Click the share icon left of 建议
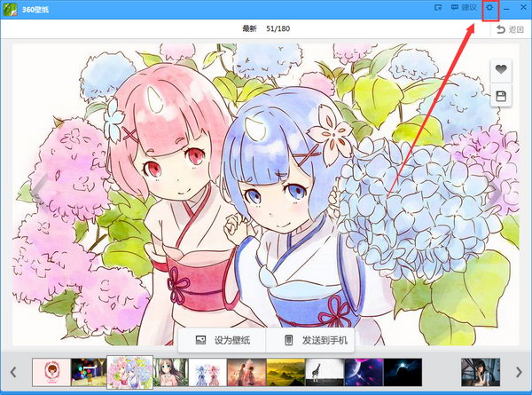 [x=438, y=7]
